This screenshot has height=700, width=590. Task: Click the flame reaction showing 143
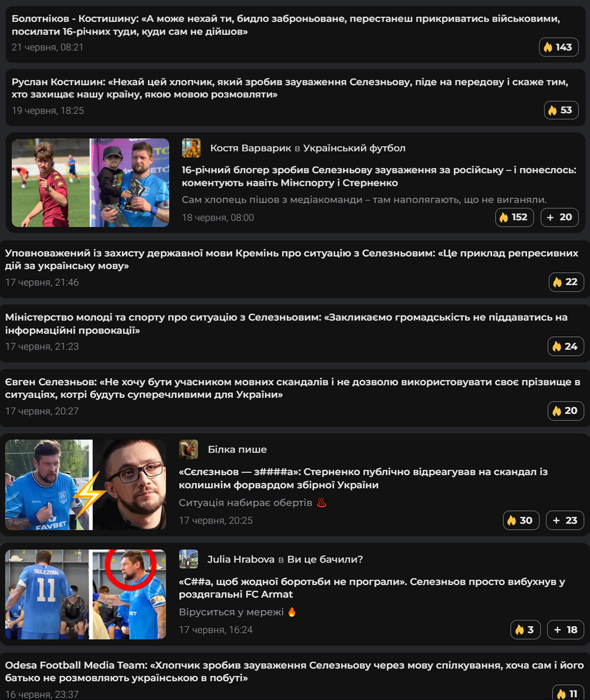558,47
